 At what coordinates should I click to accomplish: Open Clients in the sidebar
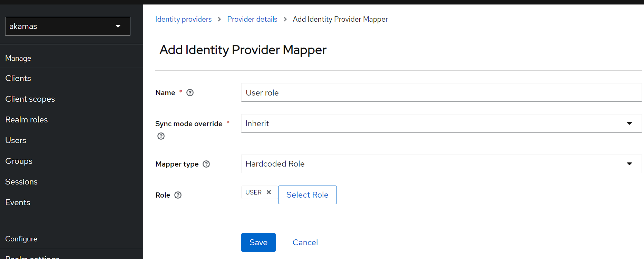click(18, 78)
